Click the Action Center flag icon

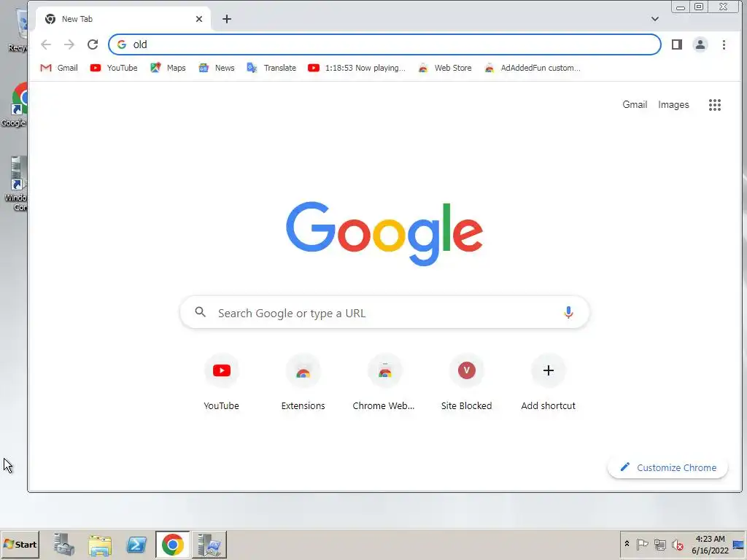(x=642, y=544)
